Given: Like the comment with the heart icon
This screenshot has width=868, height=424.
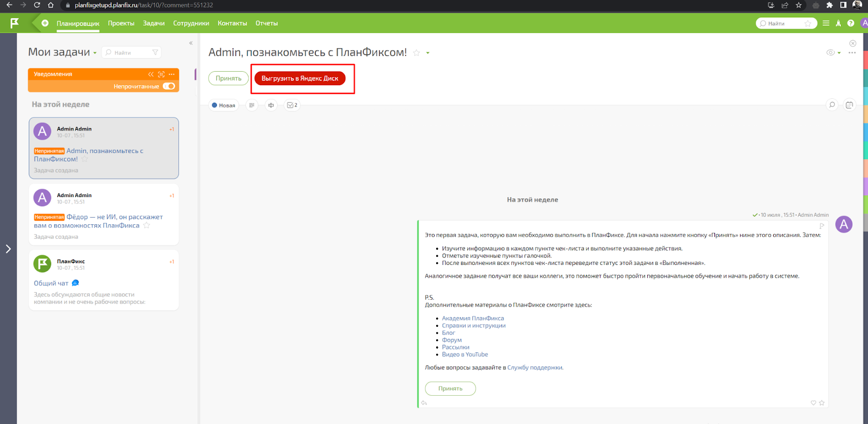Looking at the screenshot, I should [x=813, y=403].
